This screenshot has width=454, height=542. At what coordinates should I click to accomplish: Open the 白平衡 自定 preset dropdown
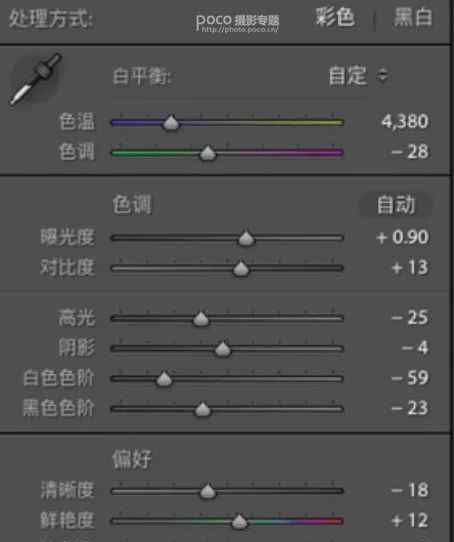tap(359, 76)
